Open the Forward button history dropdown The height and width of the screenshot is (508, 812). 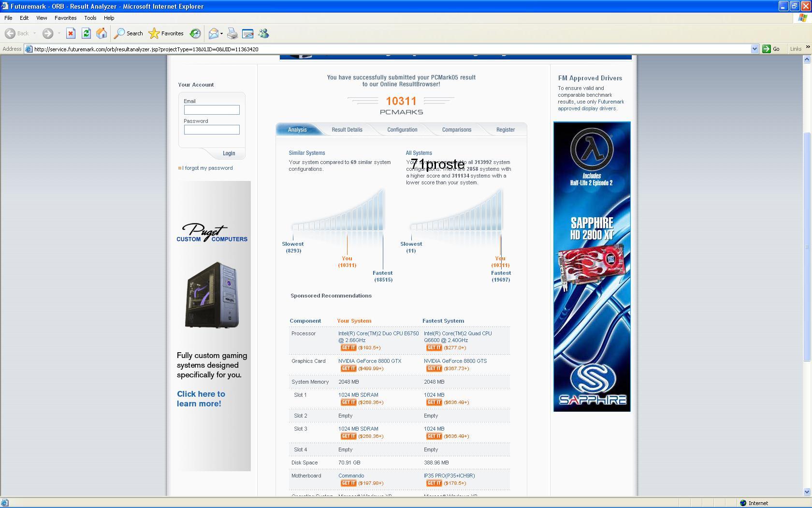click(x=59, y=33)
